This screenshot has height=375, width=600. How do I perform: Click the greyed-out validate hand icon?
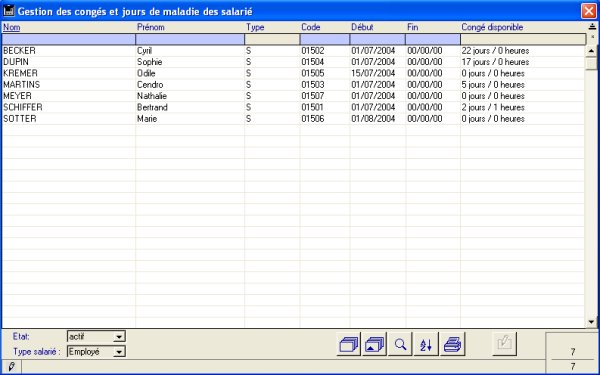tap(504, 344)
